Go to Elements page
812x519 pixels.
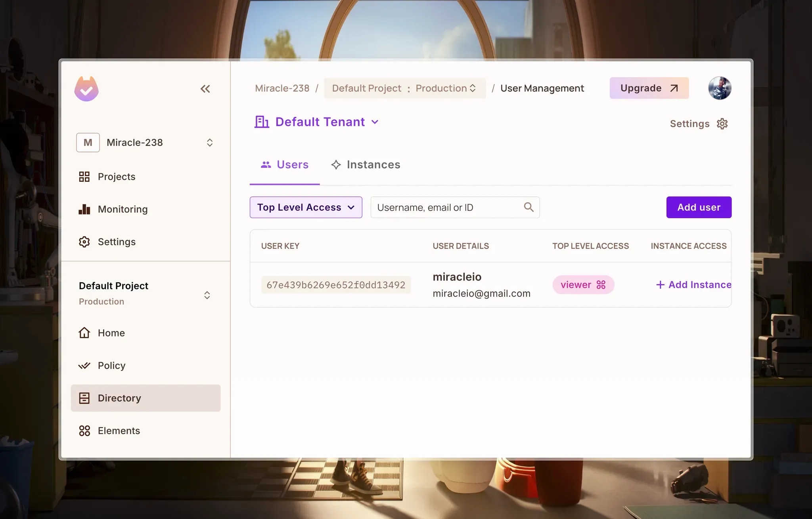pos(119,431)
